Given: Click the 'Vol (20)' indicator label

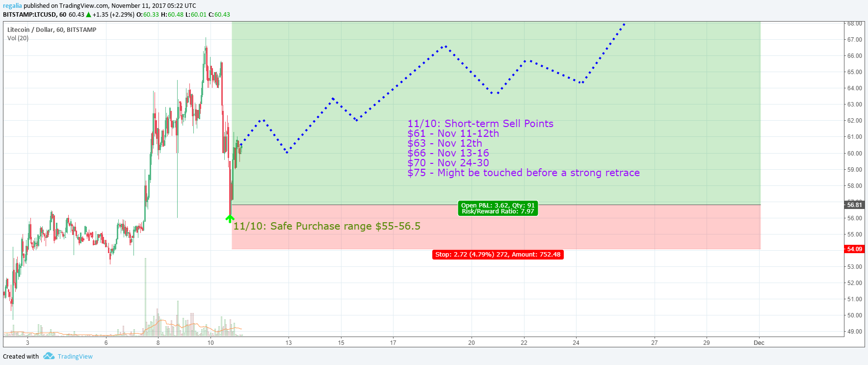Looking at the screenshot, I should (18, 38).
